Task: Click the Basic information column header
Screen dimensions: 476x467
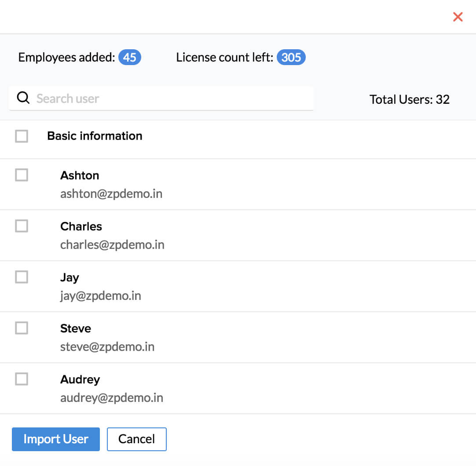Action: point(95,136)
